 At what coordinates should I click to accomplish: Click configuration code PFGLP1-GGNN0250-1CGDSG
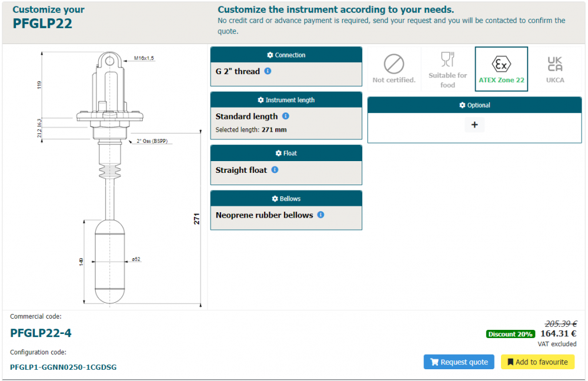[64, 367]
